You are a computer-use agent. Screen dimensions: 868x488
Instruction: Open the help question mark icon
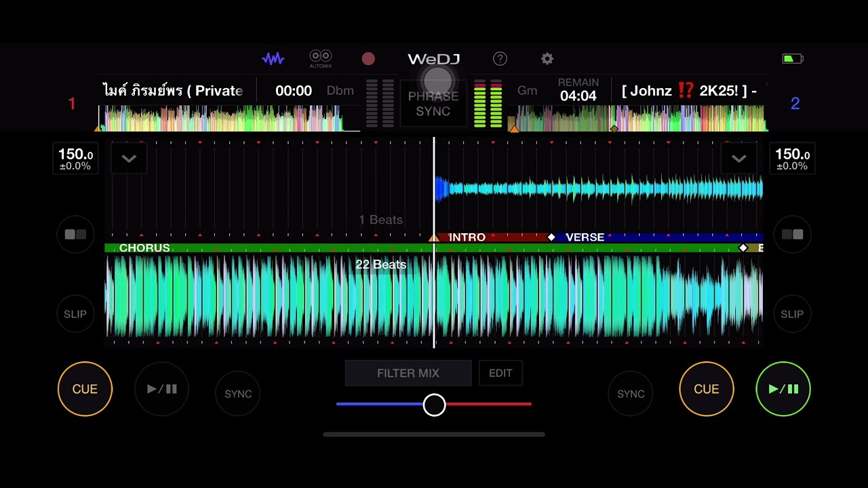click(500, 59)
